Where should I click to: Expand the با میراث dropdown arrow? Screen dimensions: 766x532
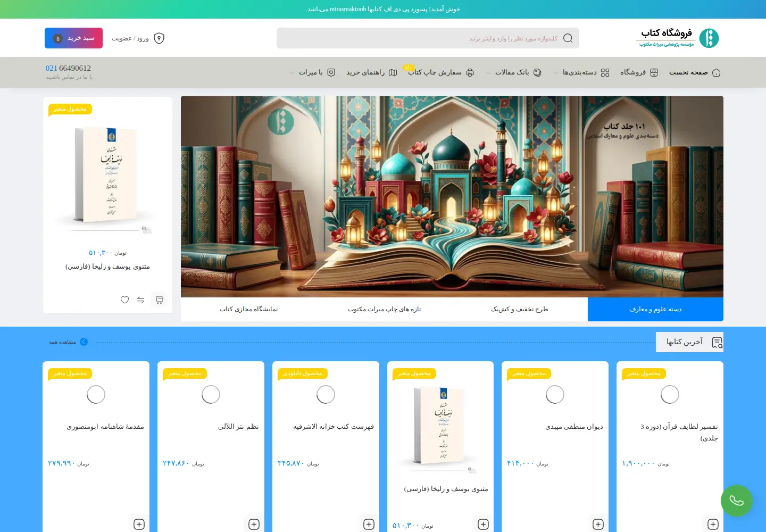click(x=292, y=73)
